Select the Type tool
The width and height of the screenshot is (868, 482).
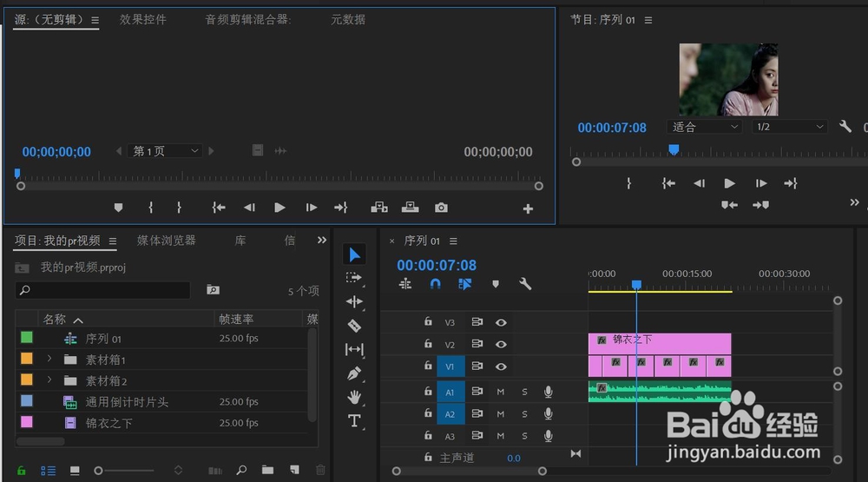(354, 421)
